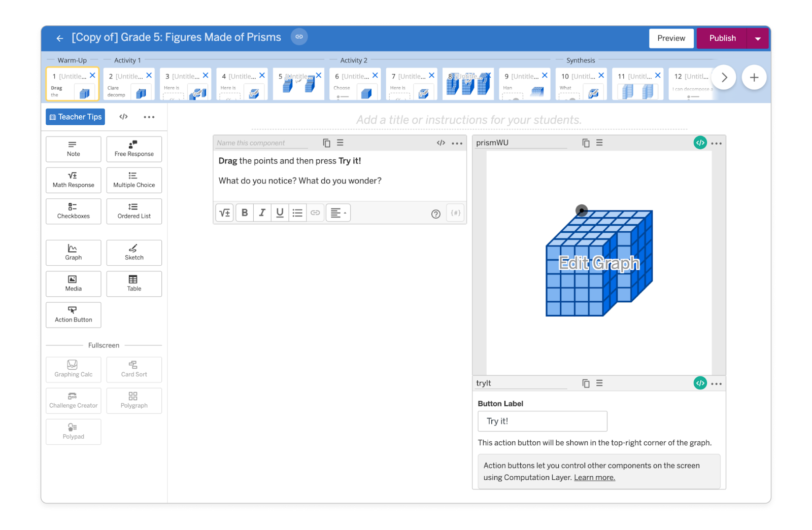Click the green script icon on prismWU
Image resolution: width=812 pixels, height=530 pixels.
pyautogui.click(x=700, y=143)
